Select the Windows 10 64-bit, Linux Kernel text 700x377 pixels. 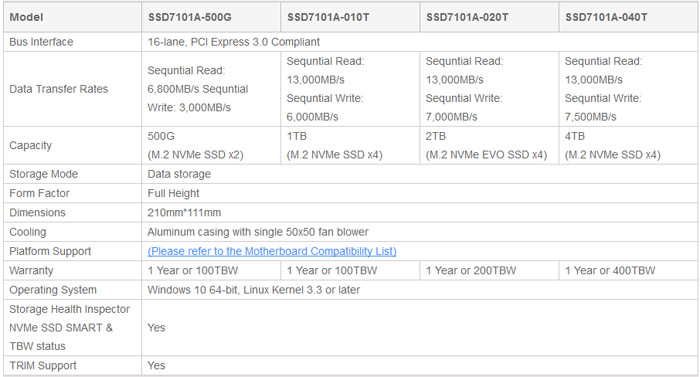click(x=254, y=290)
